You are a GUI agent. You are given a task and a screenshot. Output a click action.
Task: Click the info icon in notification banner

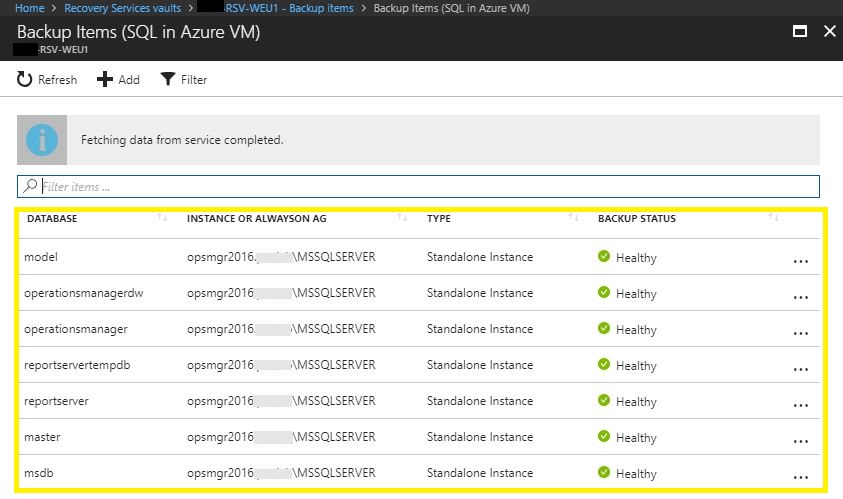pyautogui.click(x=42, y=140)
